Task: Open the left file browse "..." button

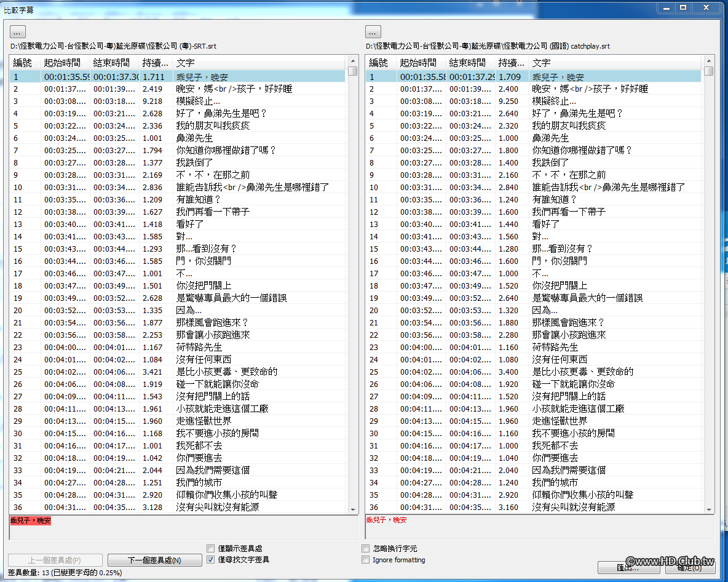Action: (x=17, y=31)
